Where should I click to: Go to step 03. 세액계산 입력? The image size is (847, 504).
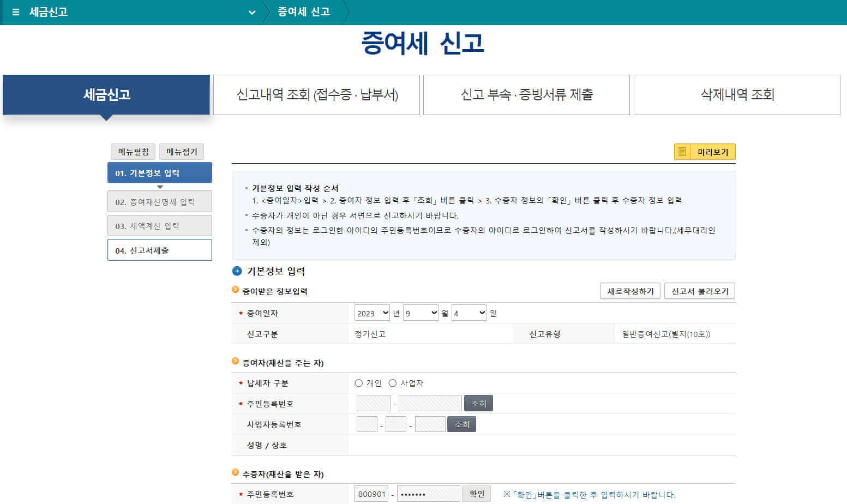pos(160,226)
